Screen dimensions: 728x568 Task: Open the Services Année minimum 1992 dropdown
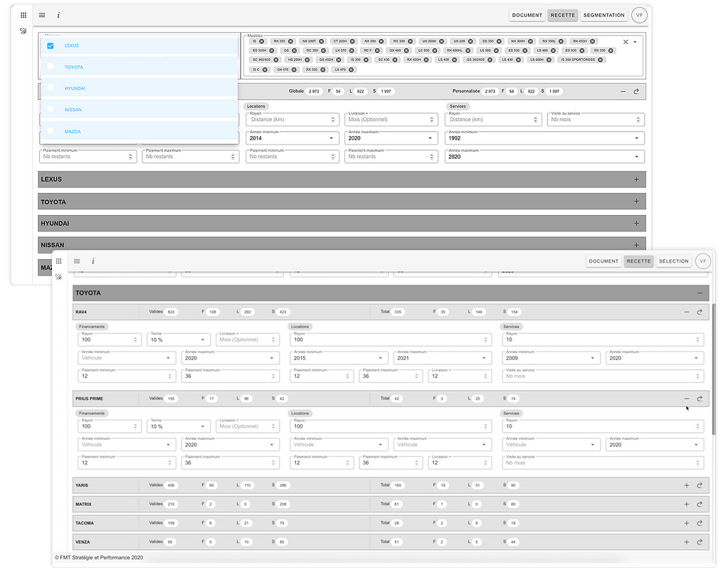[x=544, y=138]
